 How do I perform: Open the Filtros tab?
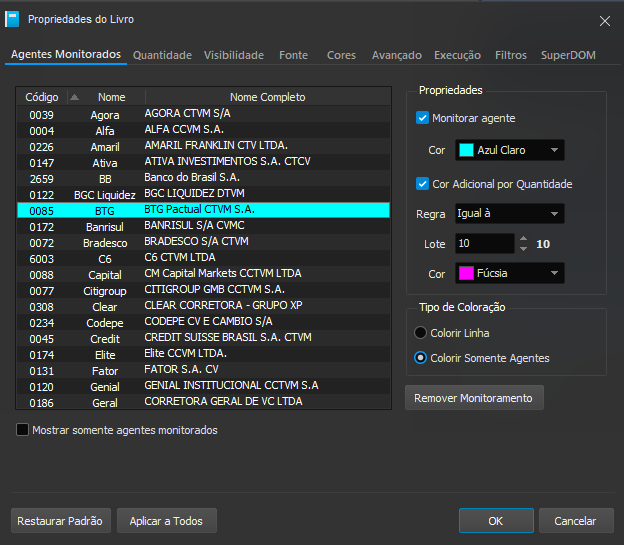pyautogui.click(x=511, y=55)
